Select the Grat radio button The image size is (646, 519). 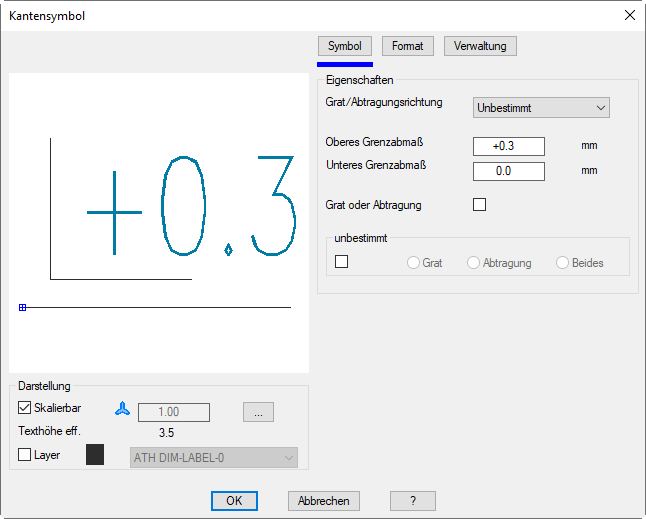tap(414, 263)
